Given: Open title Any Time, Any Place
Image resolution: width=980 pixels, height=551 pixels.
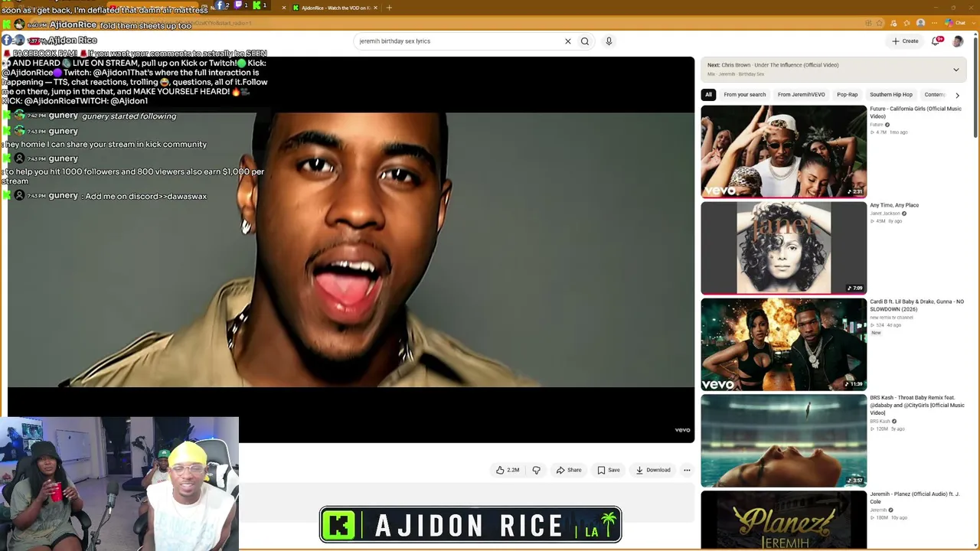Looking at the screenshot, I should coord(894,205).
